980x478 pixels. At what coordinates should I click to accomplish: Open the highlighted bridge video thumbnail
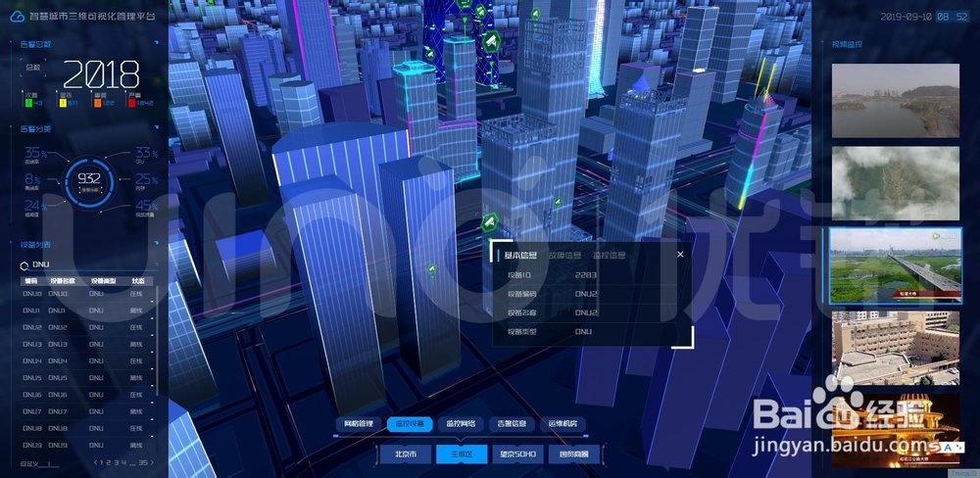[x=895, y=265]
